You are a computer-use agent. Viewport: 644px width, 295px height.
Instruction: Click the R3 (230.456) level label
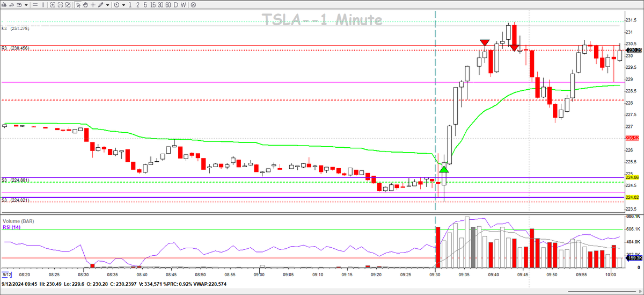[14, 48]
